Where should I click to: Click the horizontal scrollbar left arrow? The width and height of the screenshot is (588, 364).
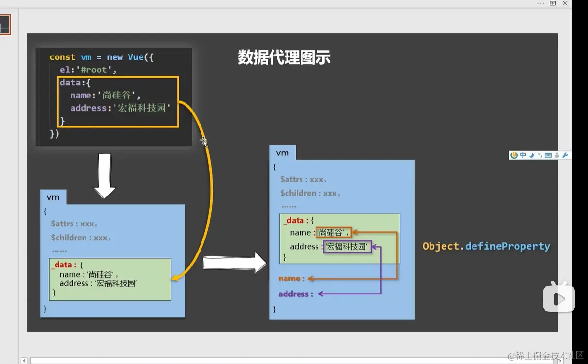[x=24, y=360]
